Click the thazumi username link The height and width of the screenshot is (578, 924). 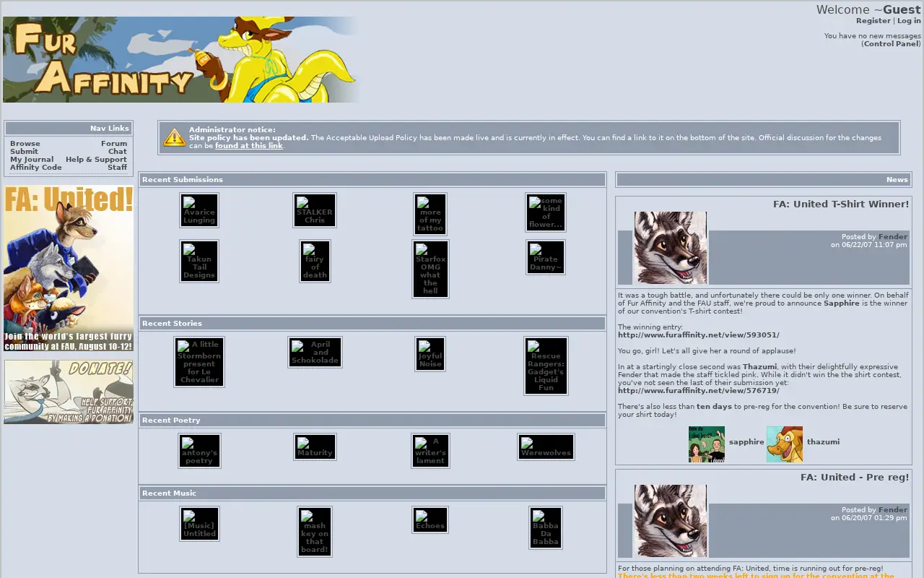point(824,442)
